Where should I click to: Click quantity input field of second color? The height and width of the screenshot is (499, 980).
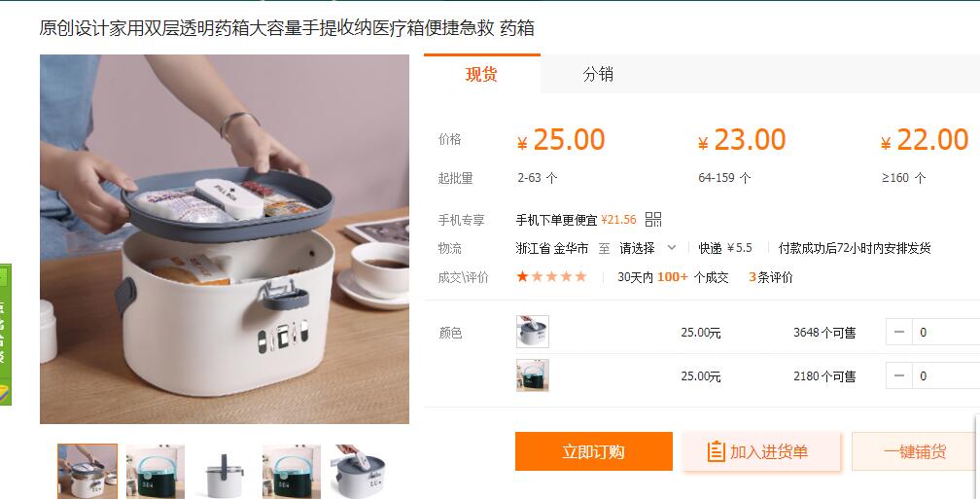click(946, 375)
